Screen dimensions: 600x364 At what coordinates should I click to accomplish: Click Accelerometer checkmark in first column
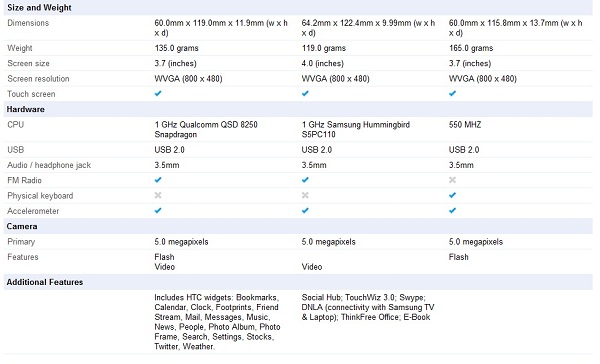click(x=158, y=211)
